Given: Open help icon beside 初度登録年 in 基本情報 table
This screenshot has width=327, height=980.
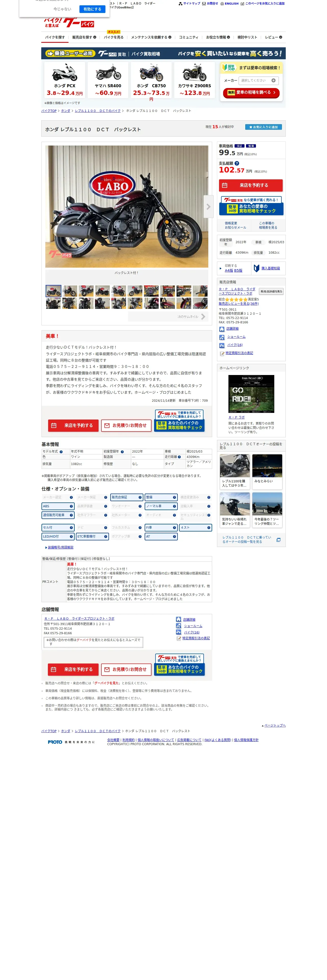Looking at the screenshot, I should click(122, 452).
